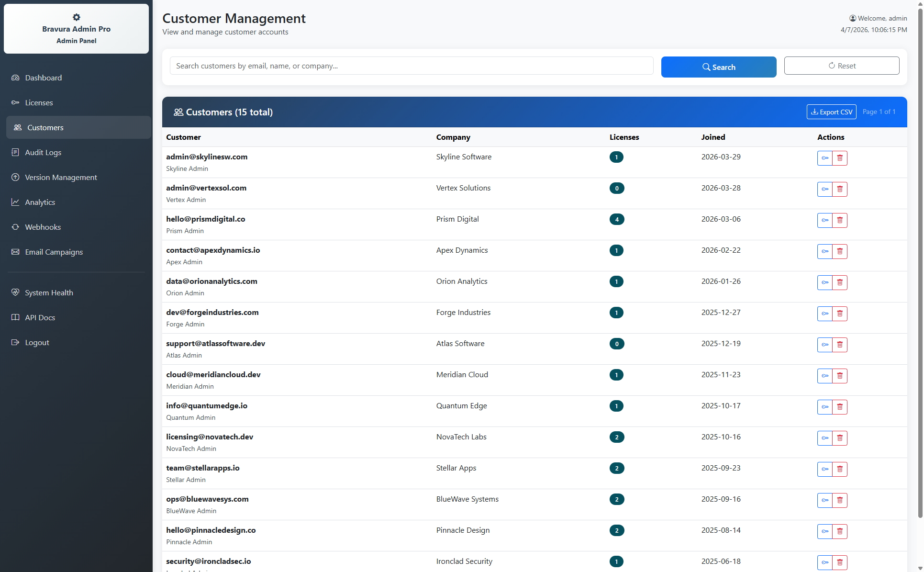Image resolution: width=924 pixels, height=572 pixels.
Task: Click the key icon for hello@prismdigital.co
Action: [825, 220]
